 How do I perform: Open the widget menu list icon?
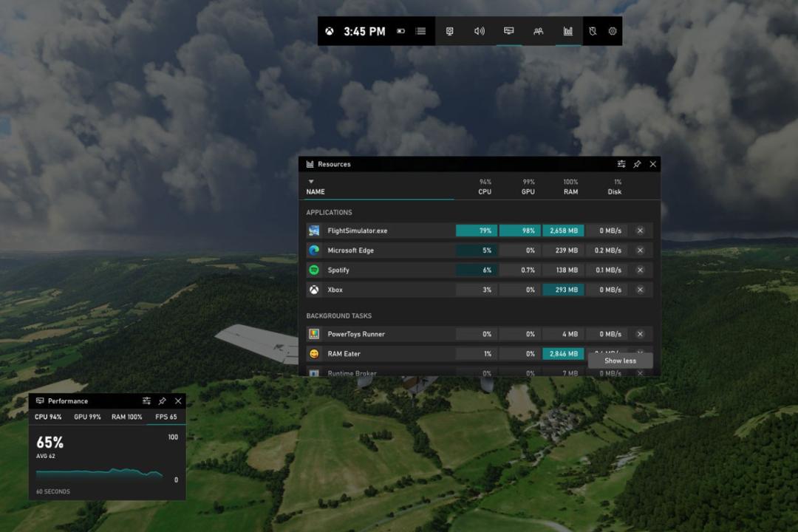420,32
